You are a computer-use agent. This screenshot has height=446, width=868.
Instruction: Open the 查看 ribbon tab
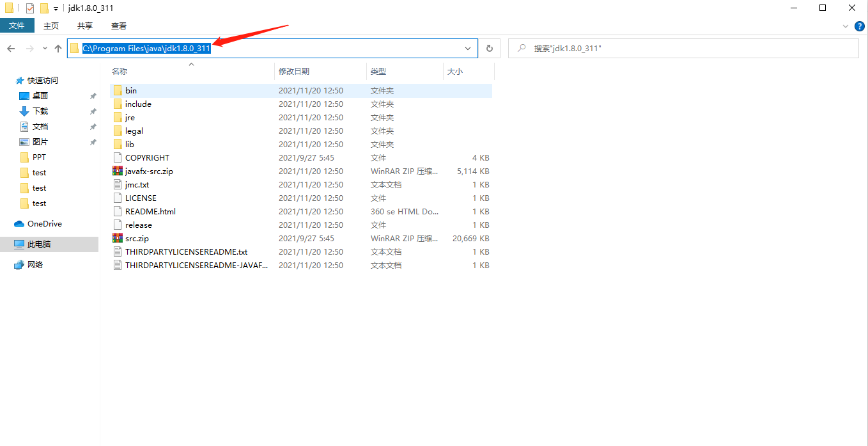point(119,26)
